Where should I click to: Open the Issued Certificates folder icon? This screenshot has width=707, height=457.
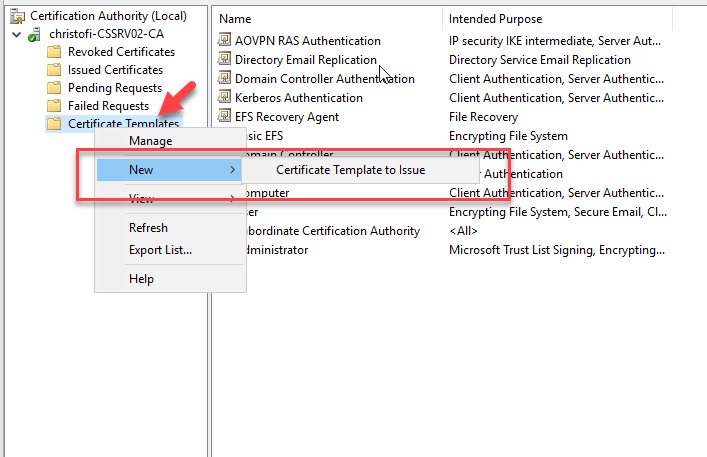[x=54, y=70]
